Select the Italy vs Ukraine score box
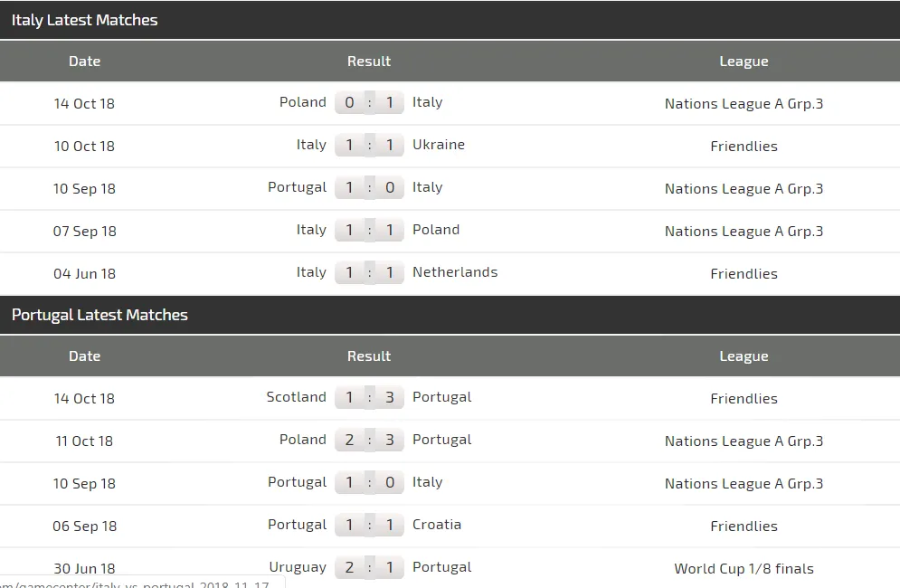This screenshot has width=900, height=588. 369,145
